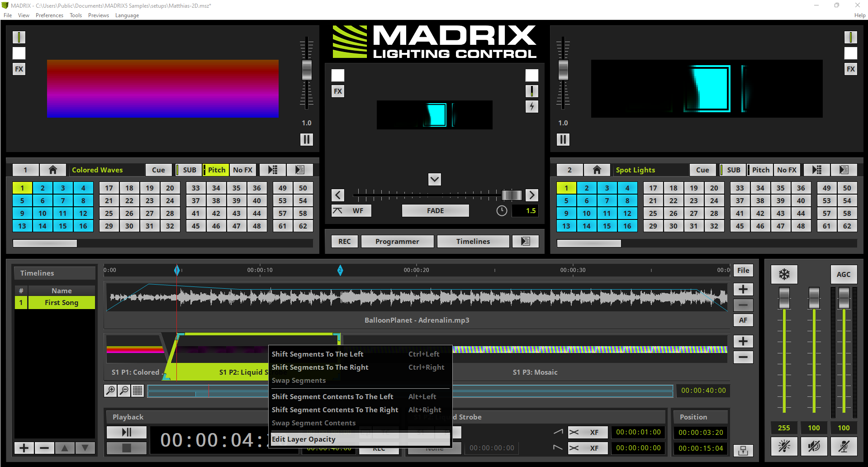Choose Shift Segment Contents To The Right

click(360, 410)
